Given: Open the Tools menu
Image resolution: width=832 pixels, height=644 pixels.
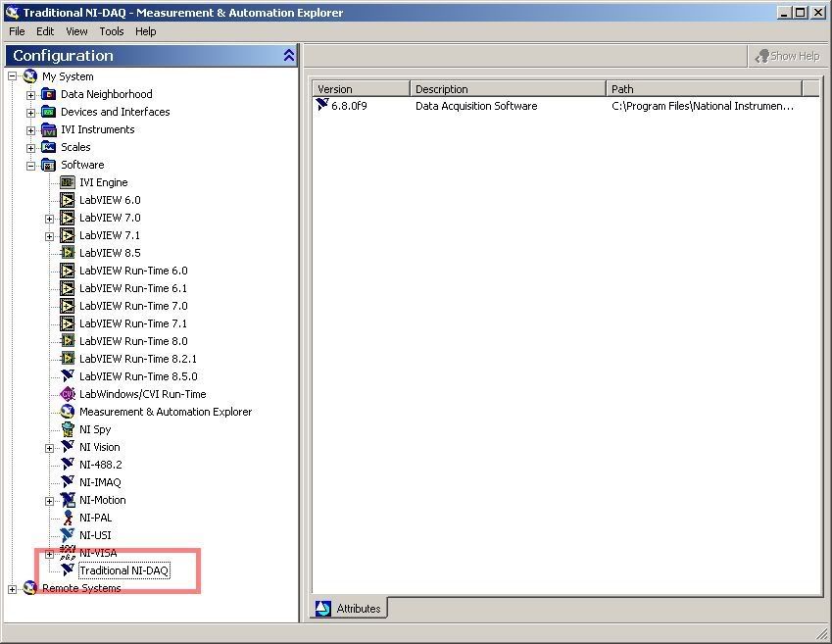Looking at the screenshot, I should point(112,31).
